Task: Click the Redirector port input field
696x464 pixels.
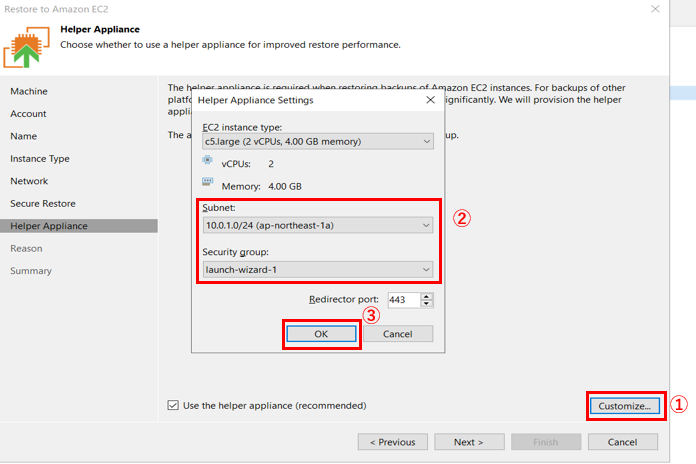Action: (403, 300)
